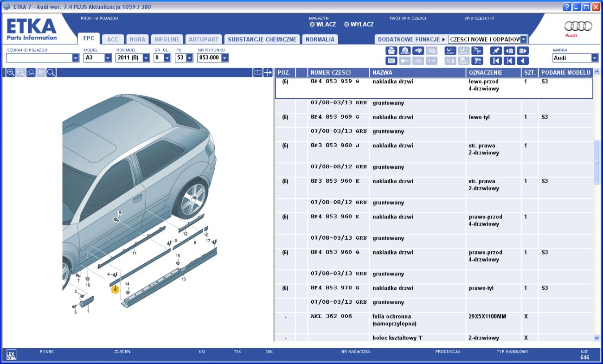The height and width of the screenshot is (364, 603).
Task: Open the ROK MOD. 2011 (B) dropdown
Action: tap(146, 58)
